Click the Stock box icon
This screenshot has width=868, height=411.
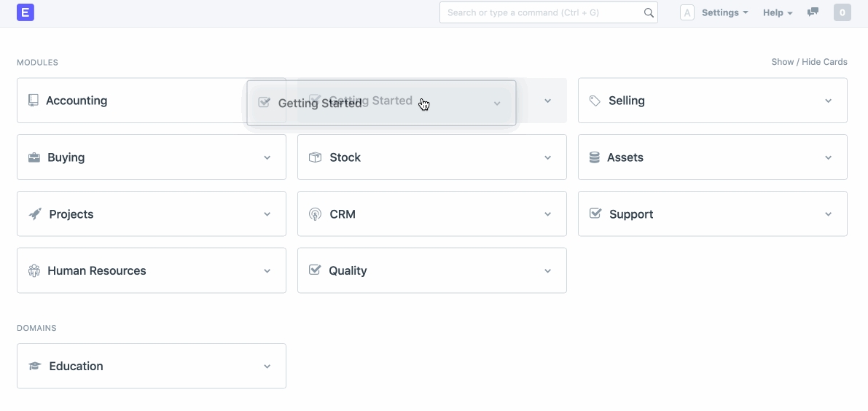315,157
